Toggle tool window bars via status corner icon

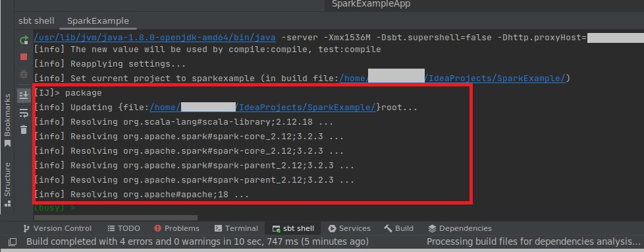pyautogui.click(x=13, y=241)
